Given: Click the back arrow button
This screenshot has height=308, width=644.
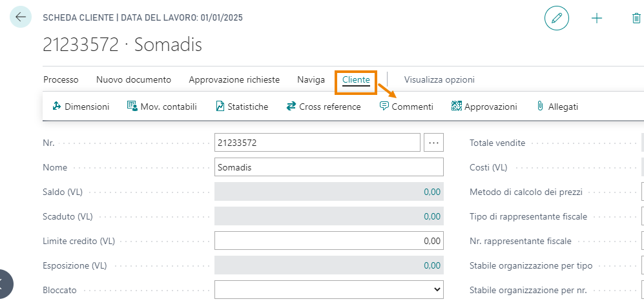Looking at the screenshot, I should tap(21, 17).
